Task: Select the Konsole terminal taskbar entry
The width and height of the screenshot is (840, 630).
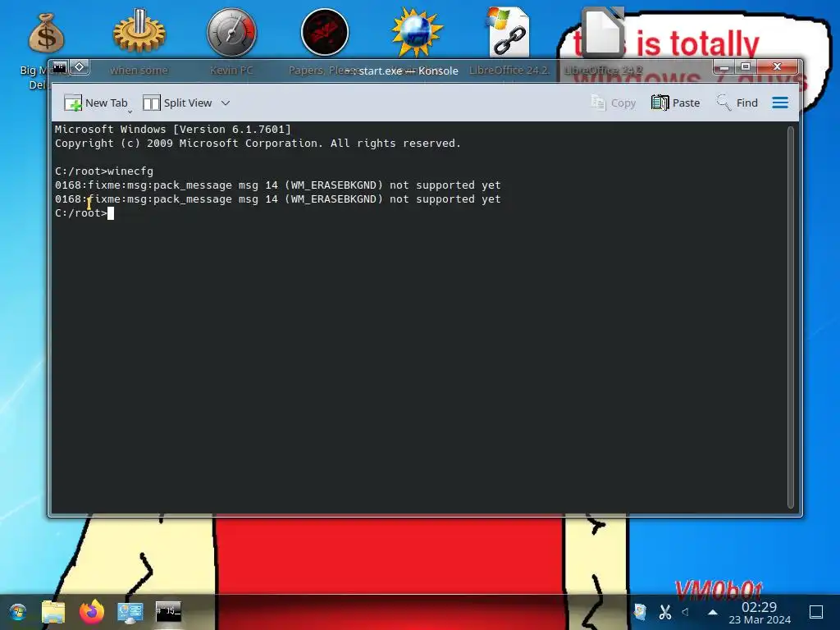Action: pyautogui.click(x=168, y=612)
